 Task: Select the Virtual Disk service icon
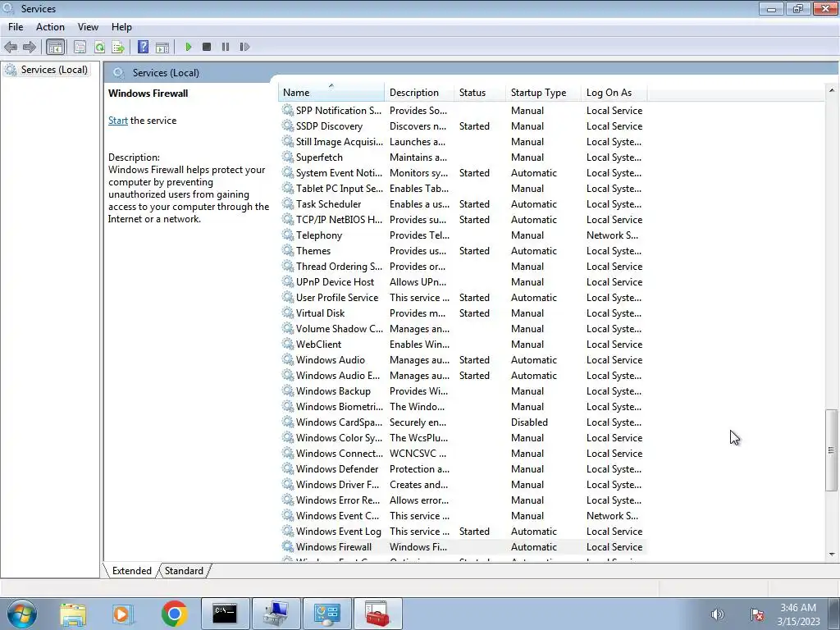point(288,313)
